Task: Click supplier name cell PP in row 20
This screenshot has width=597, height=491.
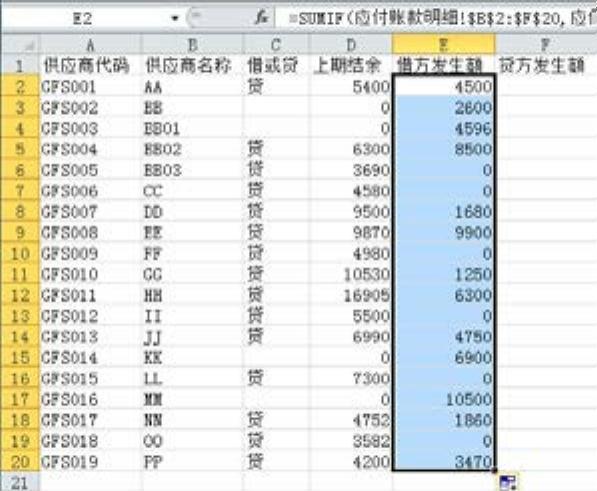Action: (x=193, y=462)
